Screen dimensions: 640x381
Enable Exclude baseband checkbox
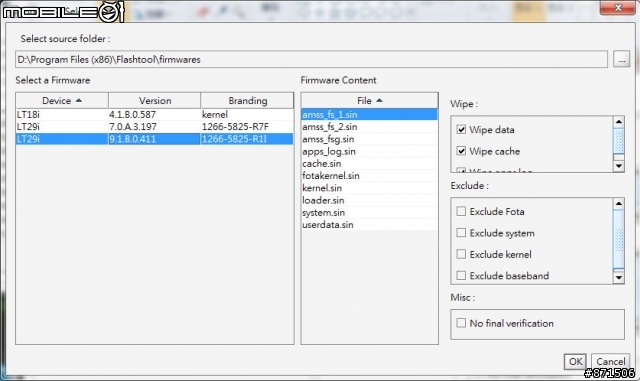coord(461,276)
